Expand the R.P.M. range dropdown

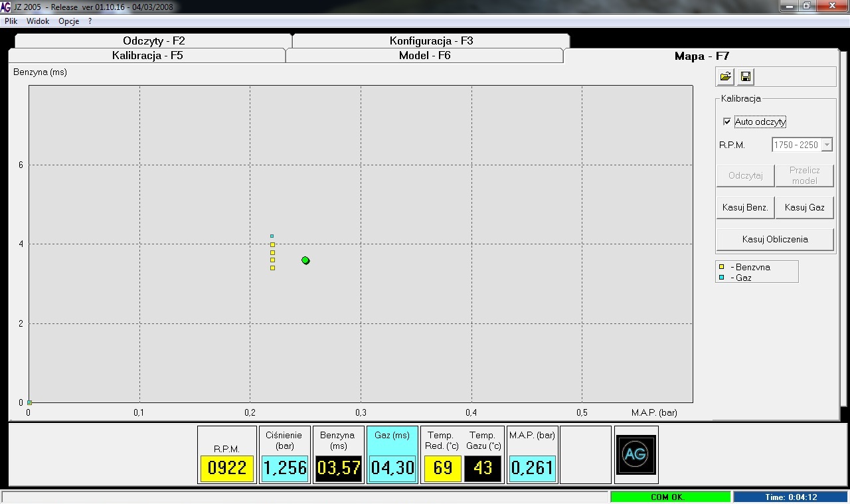pyautogui.click(x=827, y=145)
